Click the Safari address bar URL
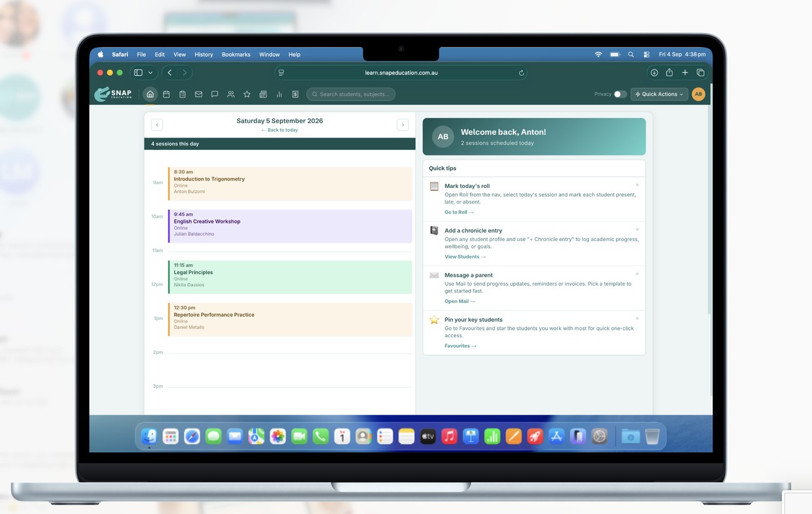 (401, 73)
